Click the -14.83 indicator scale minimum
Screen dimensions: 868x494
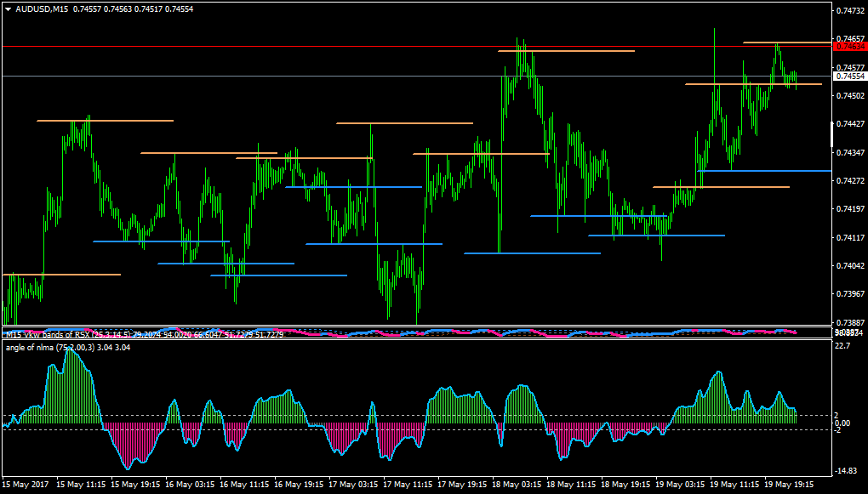(845, 471)
